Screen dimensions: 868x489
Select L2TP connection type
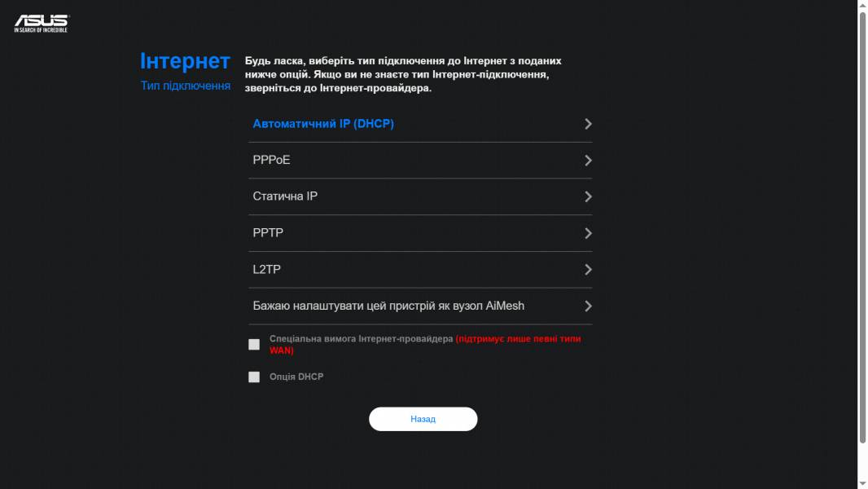[420, 270]
